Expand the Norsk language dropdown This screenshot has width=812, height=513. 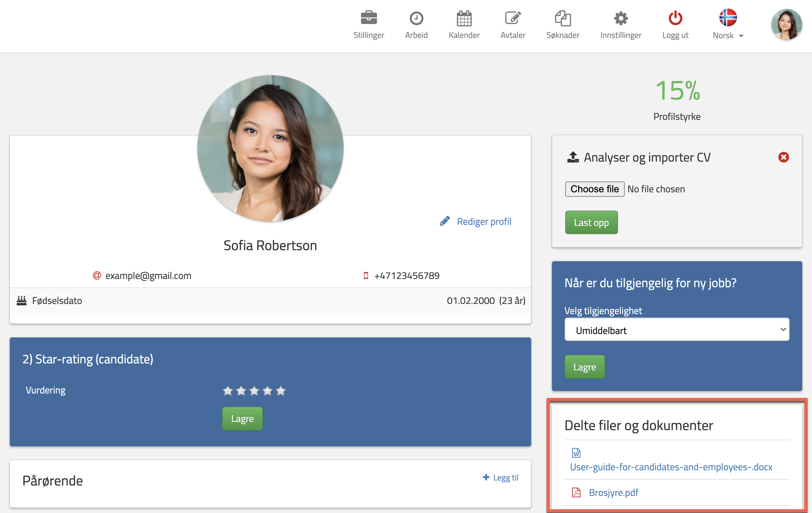[728, 35]
